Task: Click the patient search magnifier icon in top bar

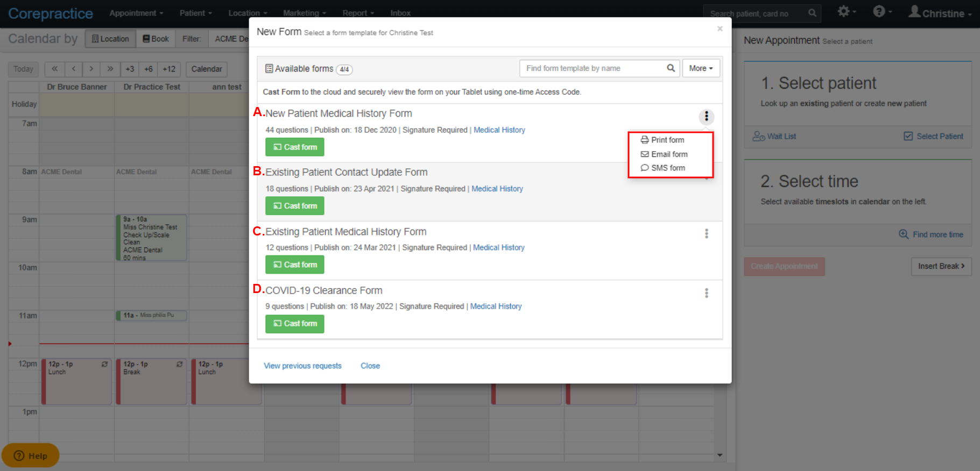Action: coord(812,13)
